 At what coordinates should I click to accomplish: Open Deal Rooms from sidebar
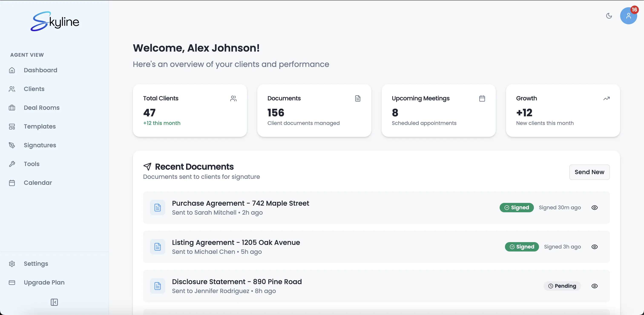click(x=42, y=108)
